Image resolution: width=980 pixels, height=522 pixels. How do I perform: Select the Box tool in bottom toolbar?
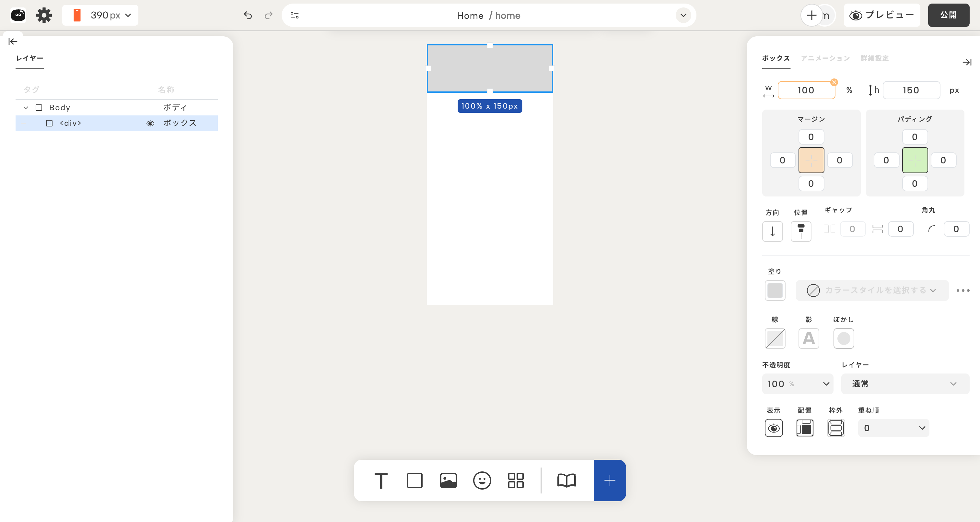pos(414,480)
